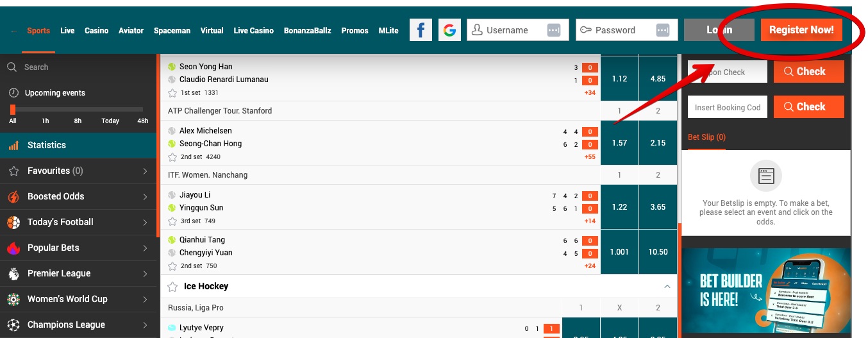Open the Promos tab

pyautogui.click(x=355, y=31)
